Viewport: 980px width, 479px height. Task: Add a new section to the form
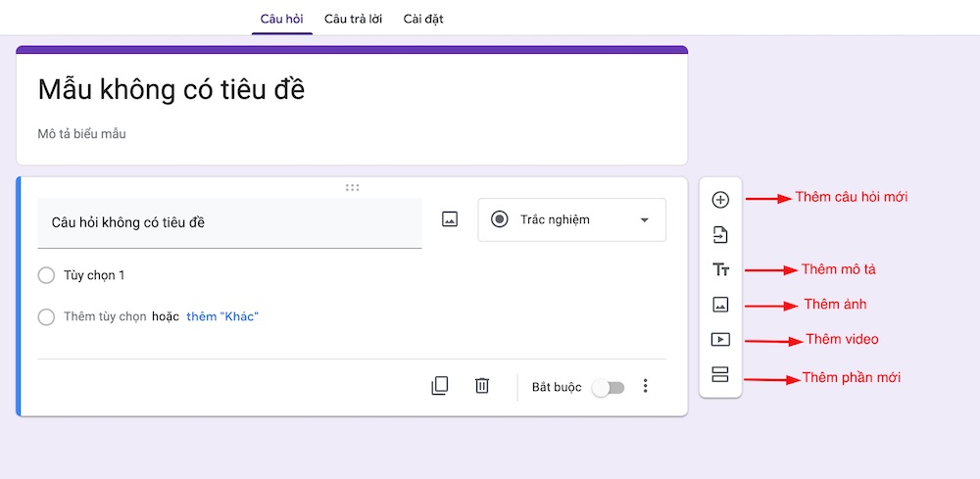720,375
